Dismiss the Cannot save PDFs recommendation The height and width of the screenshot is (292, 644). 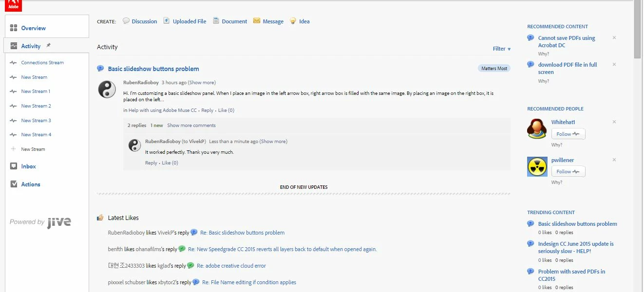coord(614,37)
